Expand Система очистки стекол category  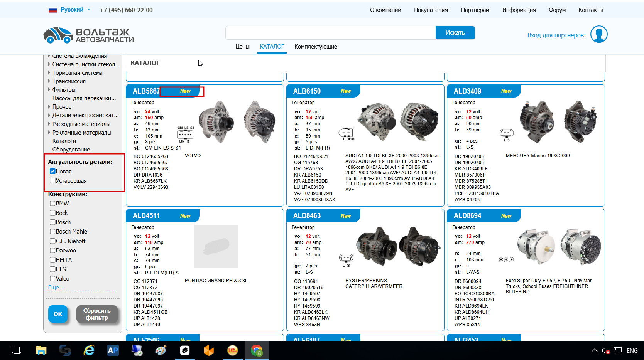tap(49, 64)
